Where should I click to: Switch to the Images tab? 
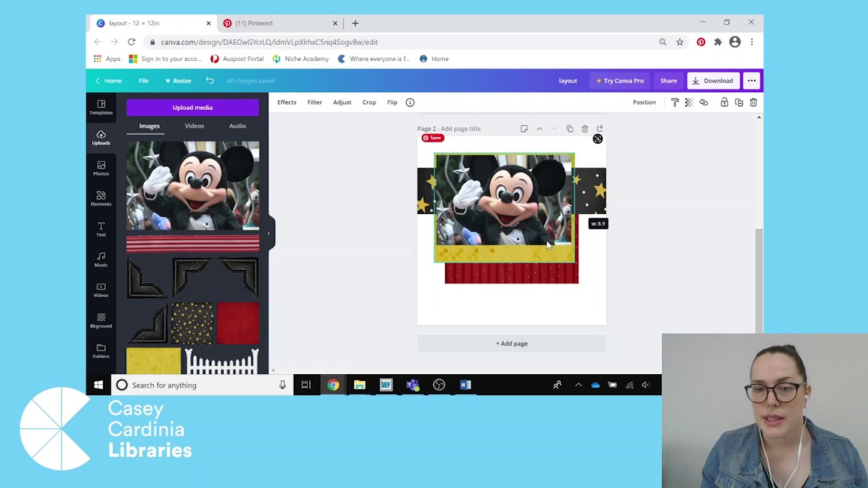[149, 126]
